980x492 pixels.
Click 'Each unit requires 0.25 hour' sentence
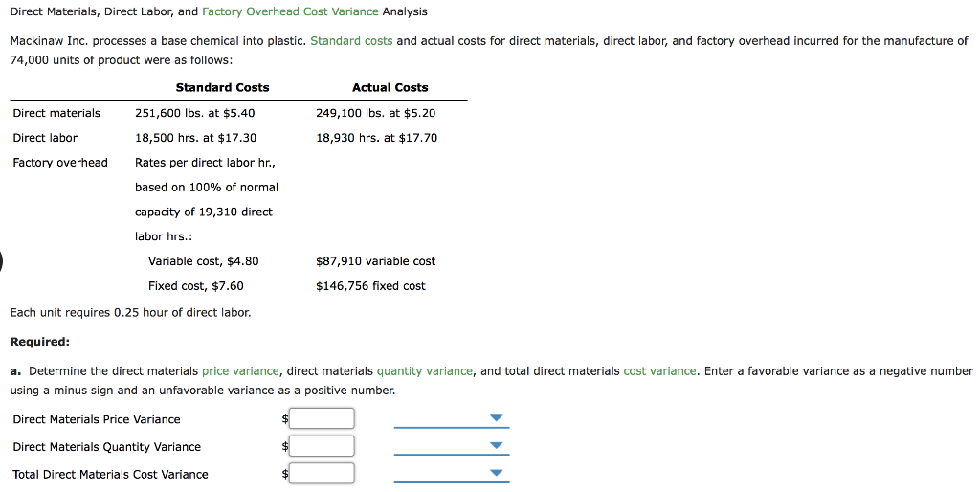pos(130,313)
